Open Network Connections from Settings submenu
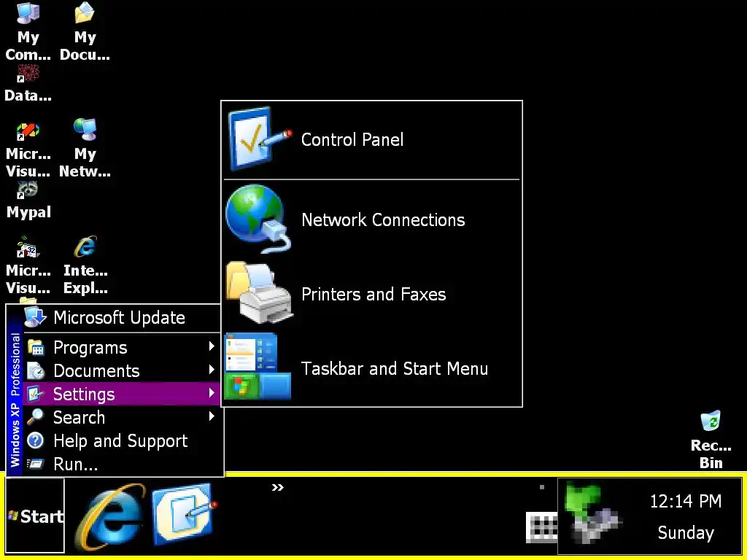The width and height of the screenshot is (747, 560). click(x=371, y=219)
